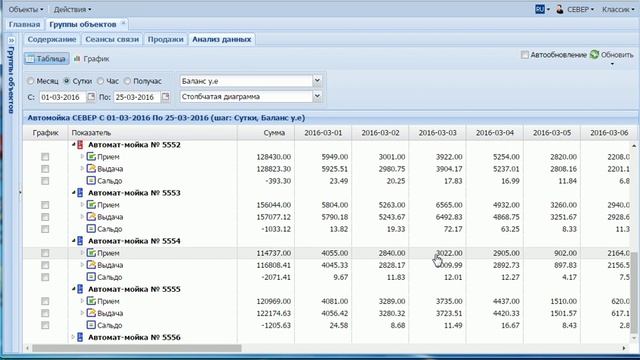Click Прием icon under Автомат-мойка № 5552
This screenshot has height=360, width=640.
point(91,156)
